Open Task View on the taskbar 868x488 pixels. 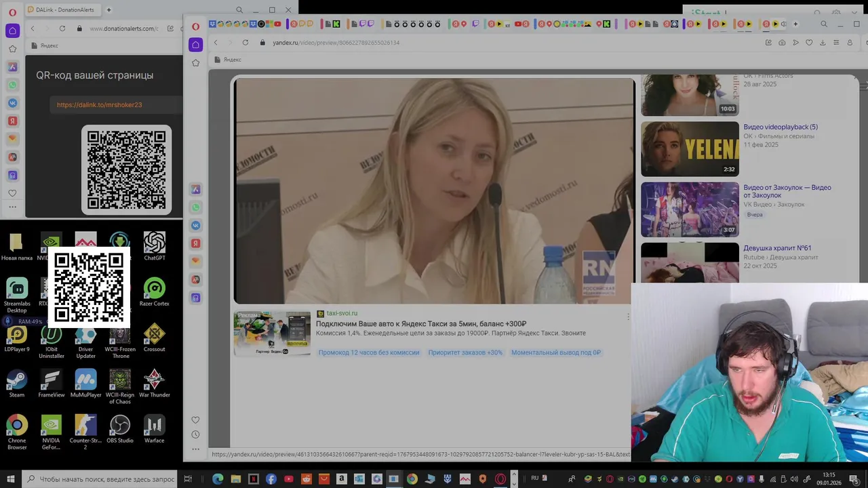pos(189,479)
